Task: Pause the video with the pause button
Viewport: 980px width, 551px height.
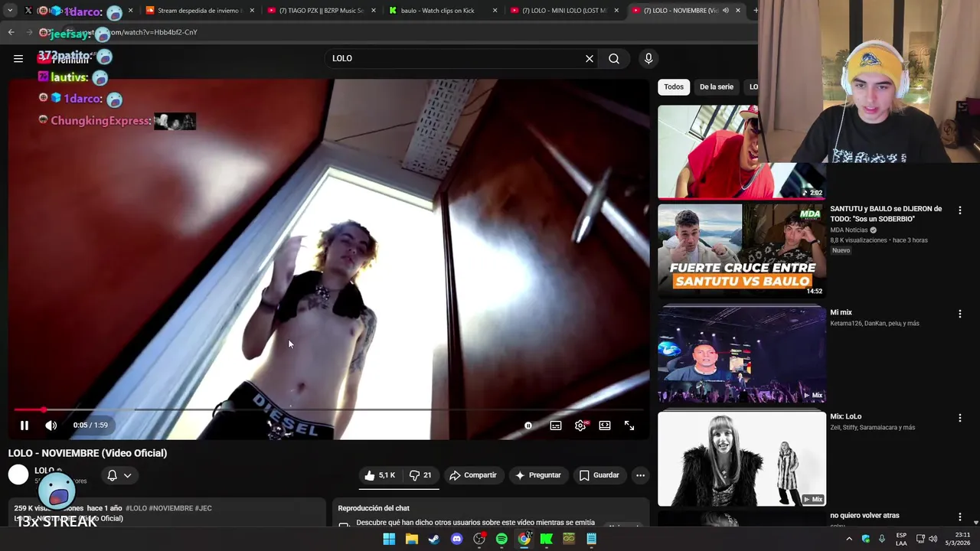Action: [24, 425]
